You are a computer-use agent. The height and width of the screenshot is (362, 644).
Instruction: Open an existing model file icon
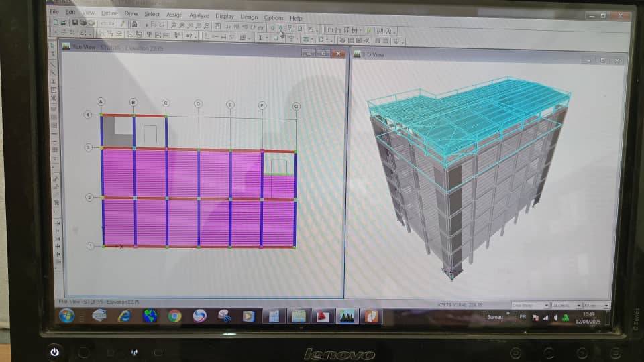click(x=64, y=22)
